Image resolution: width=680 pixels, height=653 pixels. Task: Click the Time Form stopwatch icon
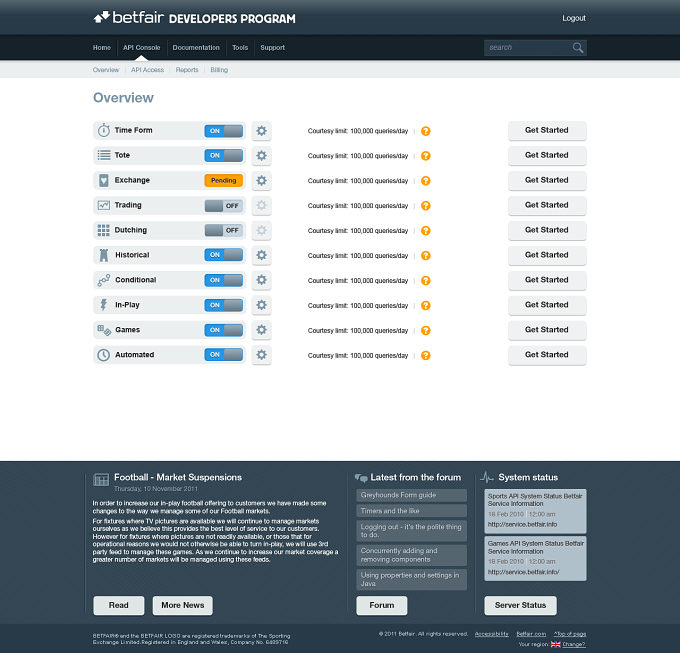pos(104,130)
